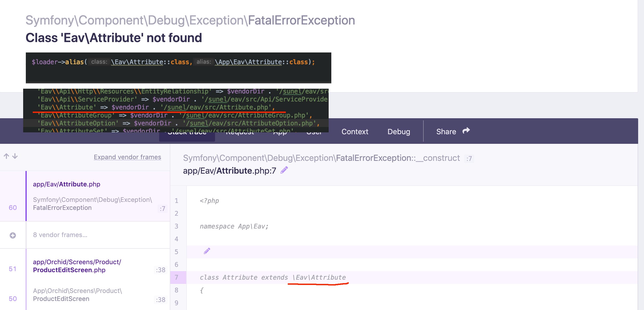This screenshot has height=310, width=644.
Task: Select the app/Eav/Attribute.php stack frame
Action: point(85,196)
